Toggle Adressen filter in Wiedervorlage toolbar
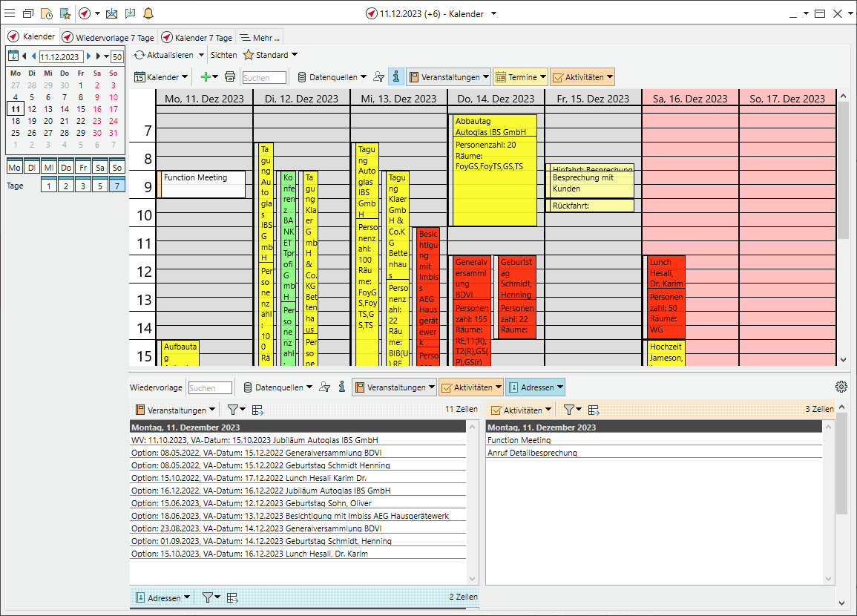Image resolution: width=857 pixels, height=616 pixels. [x=535, y=387]
